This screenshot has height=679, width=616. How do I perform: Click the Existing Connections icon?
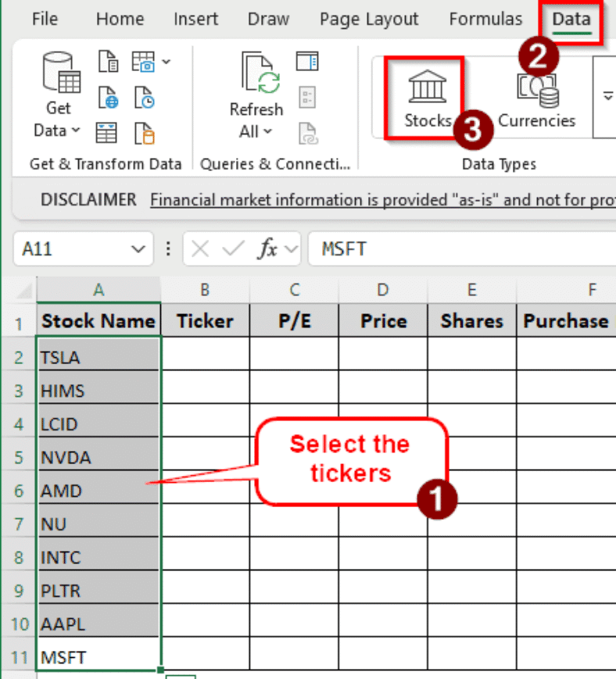[144, 133]
